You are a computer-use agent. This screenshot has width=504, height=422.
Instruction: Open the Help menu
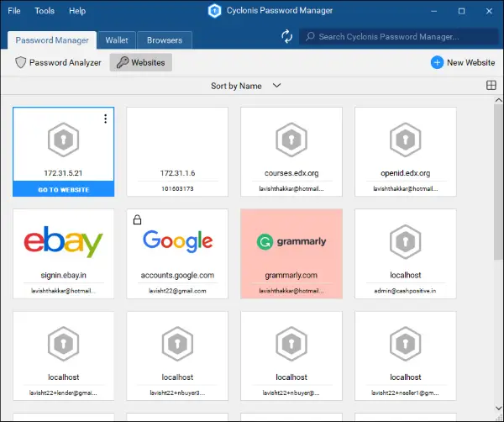[x=77, y=11]
